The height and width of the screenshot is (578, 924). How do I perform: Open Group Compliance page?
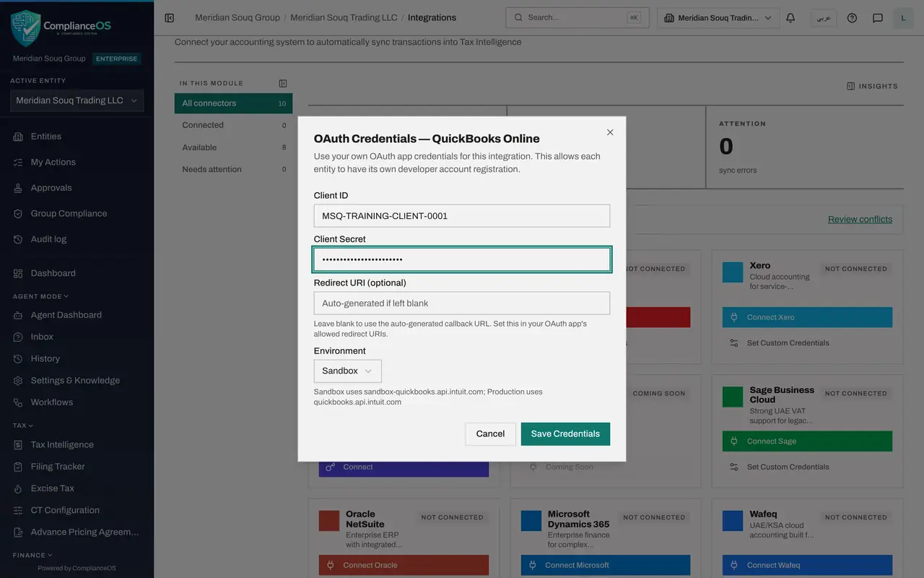coord(69,214)
